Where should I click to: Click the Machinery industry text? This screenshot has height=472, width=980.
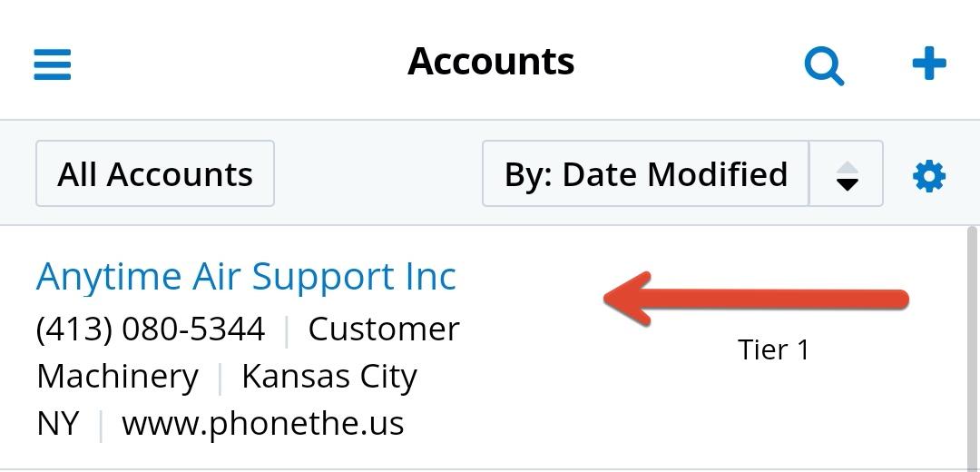117,376
